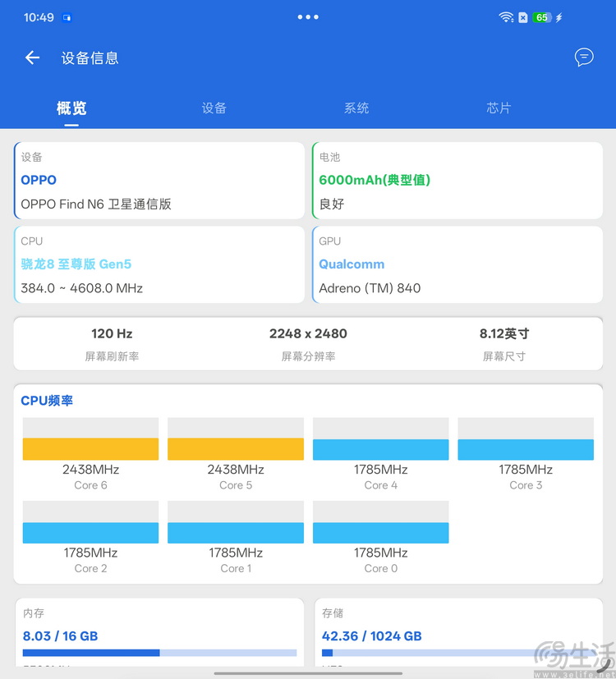Screen dimensions: 616x679
Task: Open the feedback chat bubble icon
Action: point(584,57)
